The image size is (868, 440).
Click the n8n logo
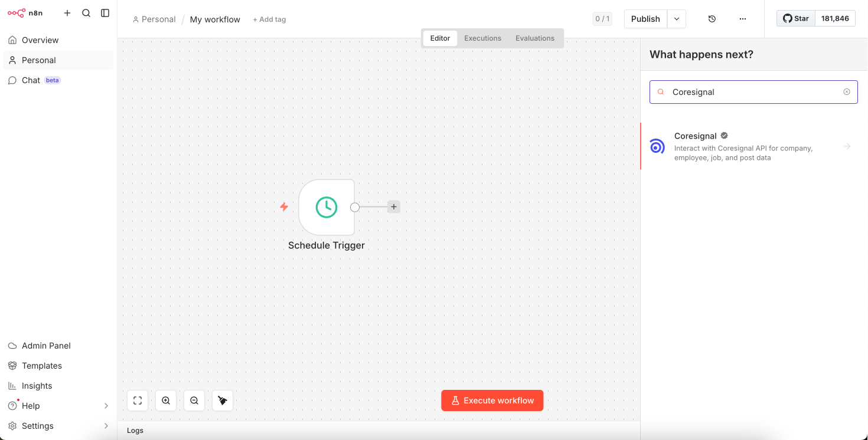[x=25, y=13]
